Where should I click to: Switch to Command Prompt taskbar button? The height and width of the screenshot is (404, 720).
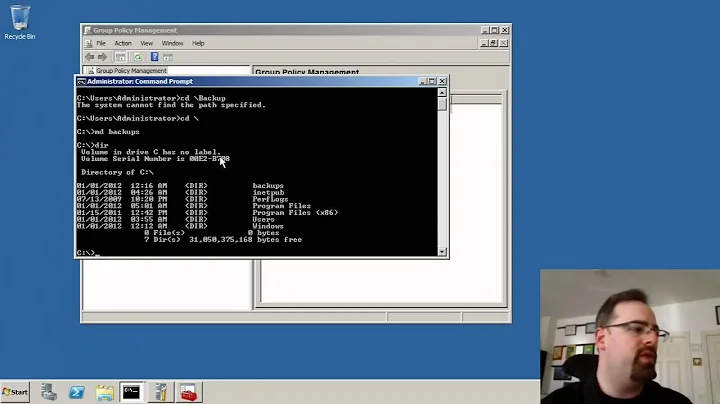[132, 392]
